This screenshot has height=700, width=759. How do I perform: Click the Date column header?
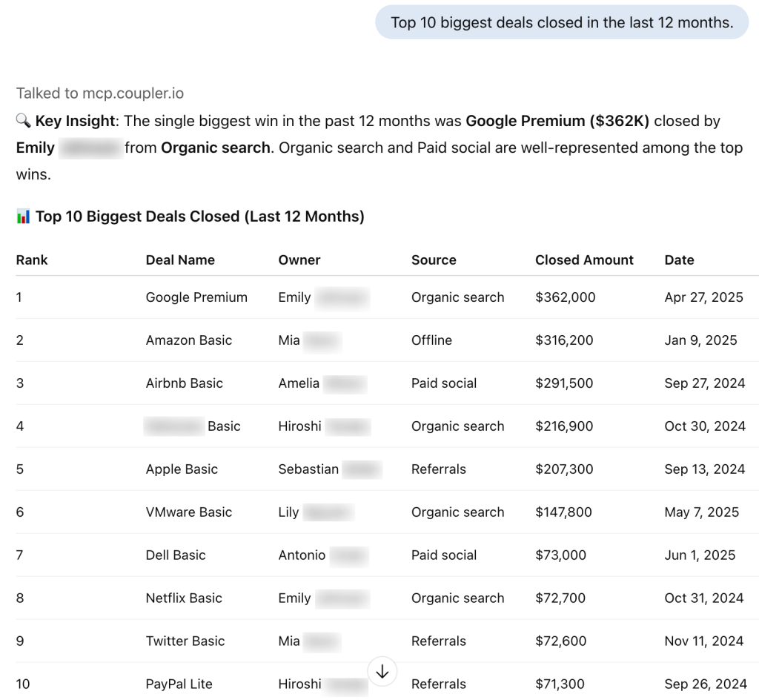tap(679, 260)
